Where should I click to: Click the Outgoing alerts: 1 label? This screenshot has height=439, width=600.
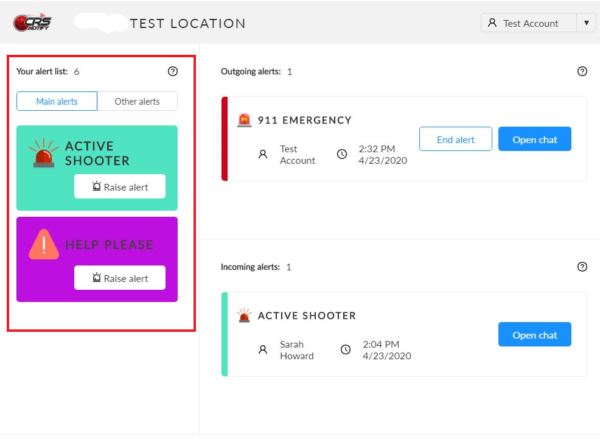256,72
